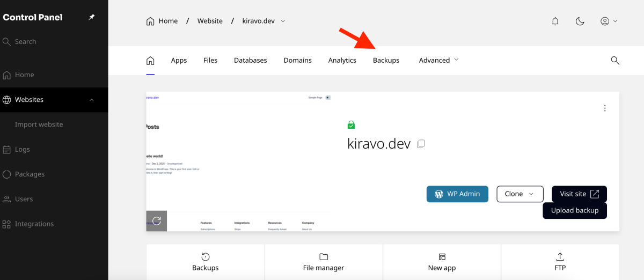Viewport: 644px width, 280px height.
Task: Click the kiravo.dev domain title text
Action: [x=379, y=144]
